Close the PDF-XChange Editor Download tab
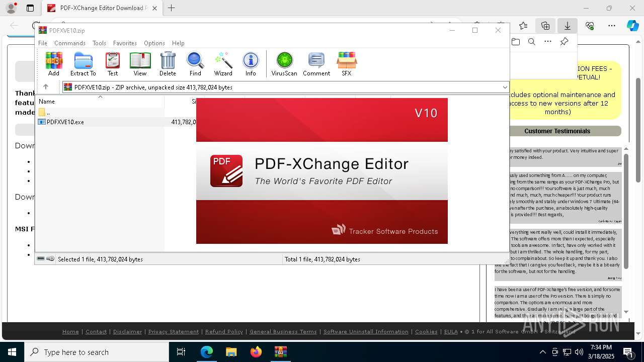The height and width of the screenshot is (362, 644). click(155, 8)
